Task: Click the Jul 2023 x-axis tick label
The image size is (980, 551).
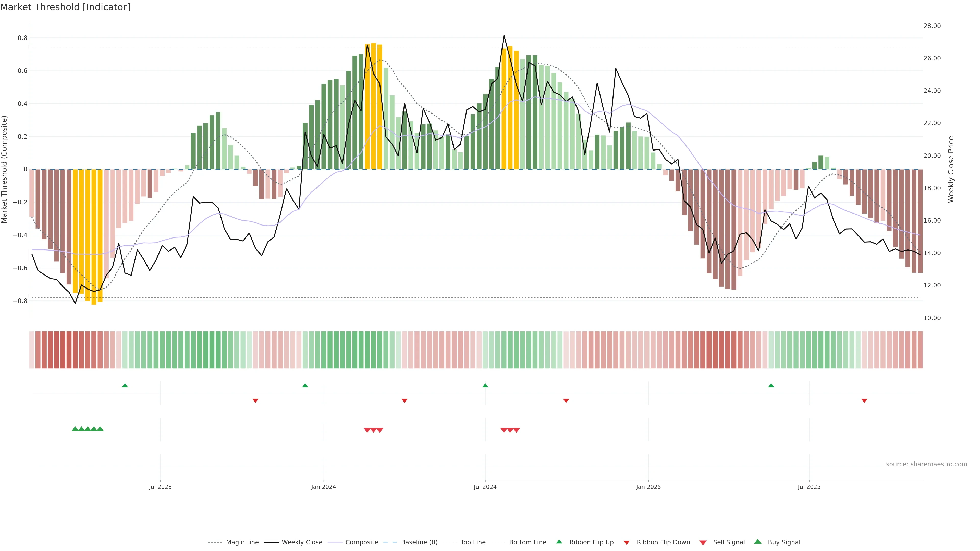Action: point(160,487)
